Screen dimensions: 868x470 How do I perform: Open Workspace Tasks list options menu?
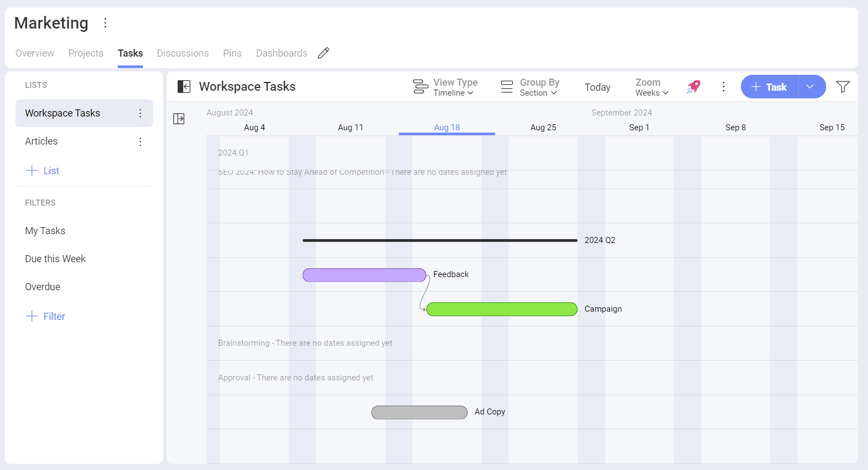tap(140, 113)
